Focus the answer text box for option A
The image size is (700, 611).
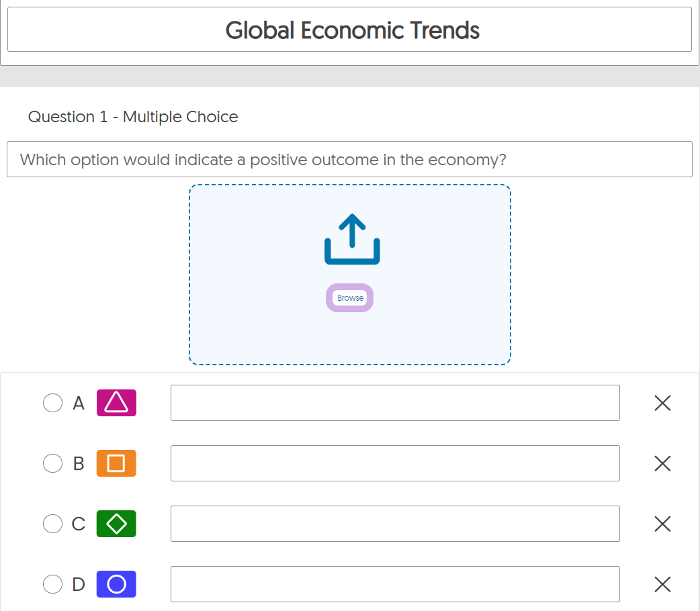tap(395, 403)
